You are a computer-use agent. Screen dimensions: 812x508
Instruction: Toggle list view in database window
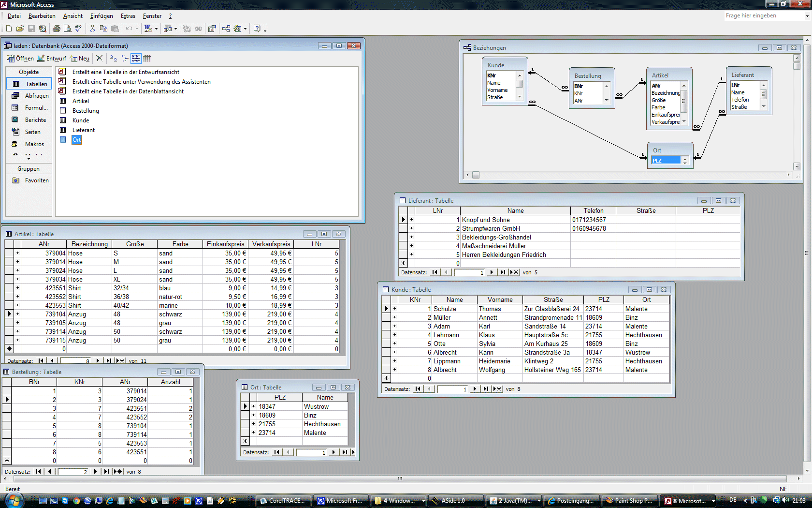(x=136, y=58)
